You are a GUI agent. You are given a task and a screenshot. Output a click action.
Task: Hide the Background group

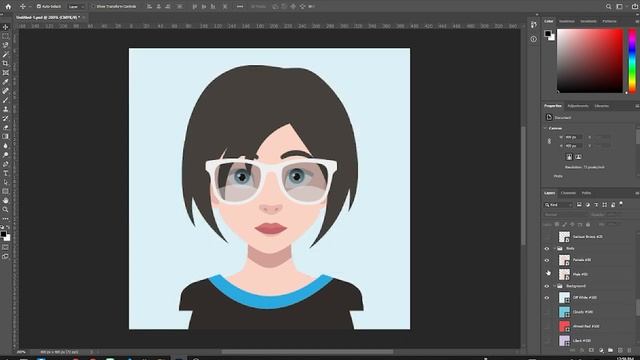click(x=547, y=286)
